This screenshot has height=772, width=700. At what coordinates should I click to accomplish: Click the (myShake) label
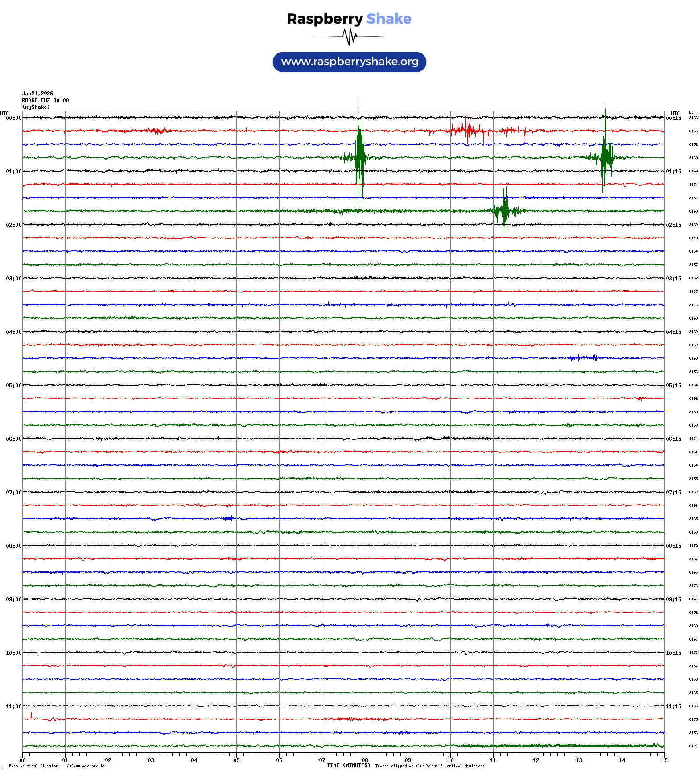click(36, 107)
